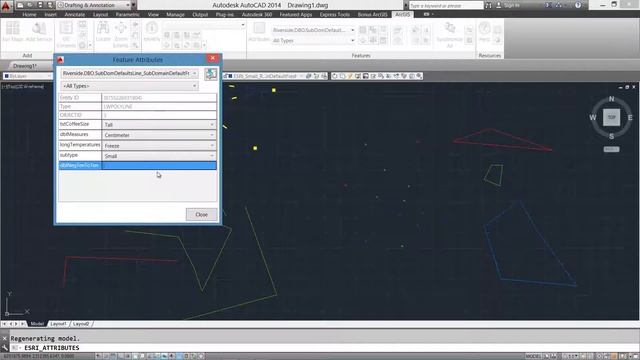Click the W compass direction on ViewCube
Image resolution: width=640 pixels, height=360 pixels.
[x=593, y=118]
